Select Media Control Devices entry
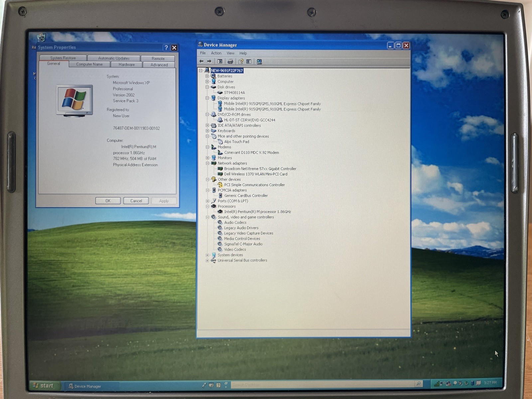Screen dimensions: 532x399 242,239
